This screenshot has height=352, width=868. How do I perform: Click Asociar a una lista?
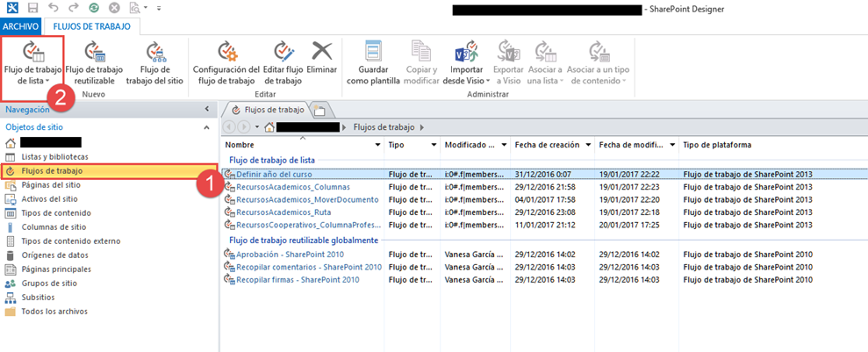545,62
